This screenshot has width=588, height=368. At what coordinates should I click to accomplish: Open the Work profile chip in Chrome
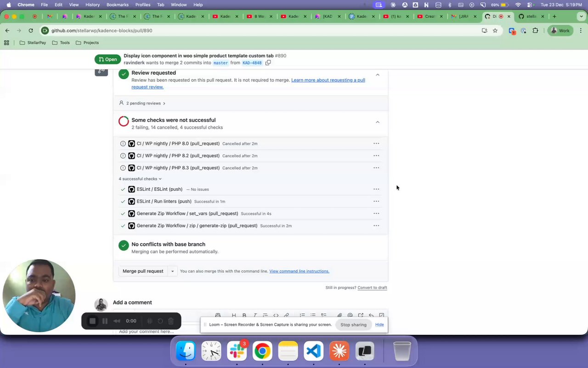560,30
